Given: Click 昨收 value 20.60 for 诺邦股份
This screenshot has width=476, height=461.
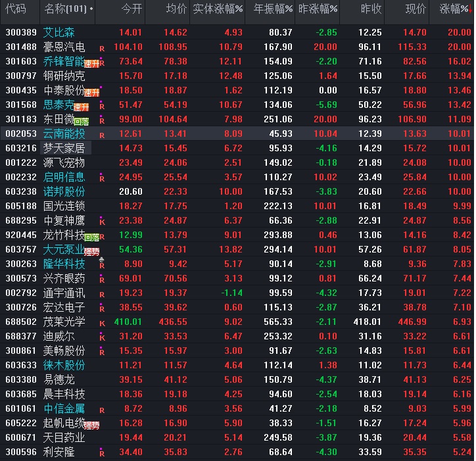Looking at the screenshot, I should (x=370, y=192).
